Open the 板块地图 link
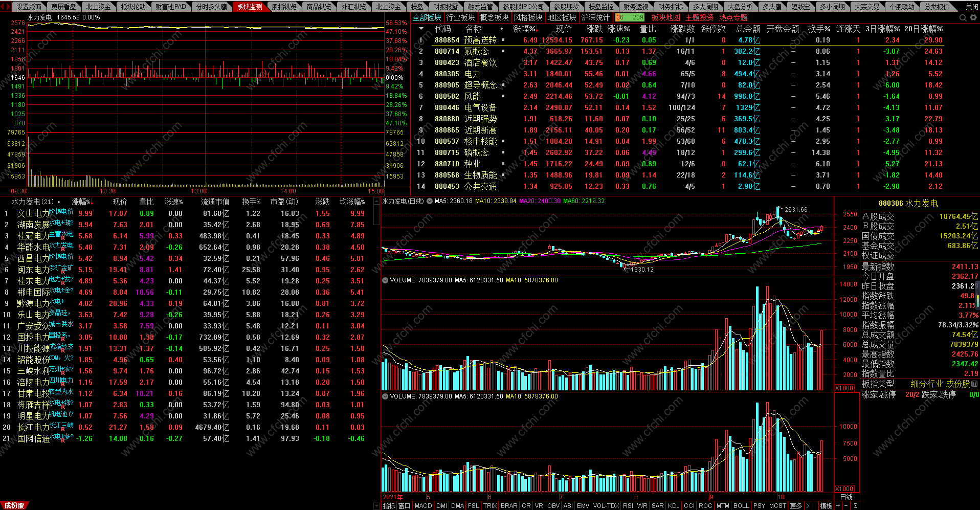980x510 pixels. (x=666, y=17)
